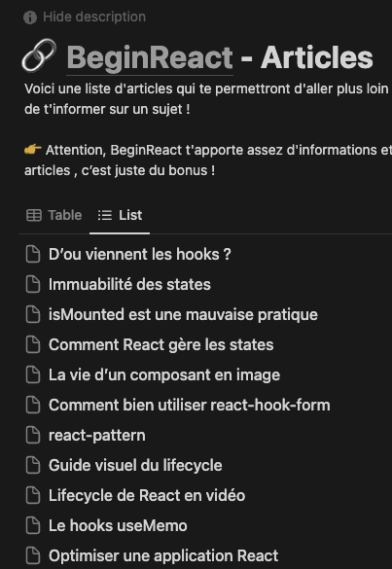Image resolution: width=392 pixels, height=569 pixels.
Task: Open Comment React gère les states article
Action: tap(160, 344)
